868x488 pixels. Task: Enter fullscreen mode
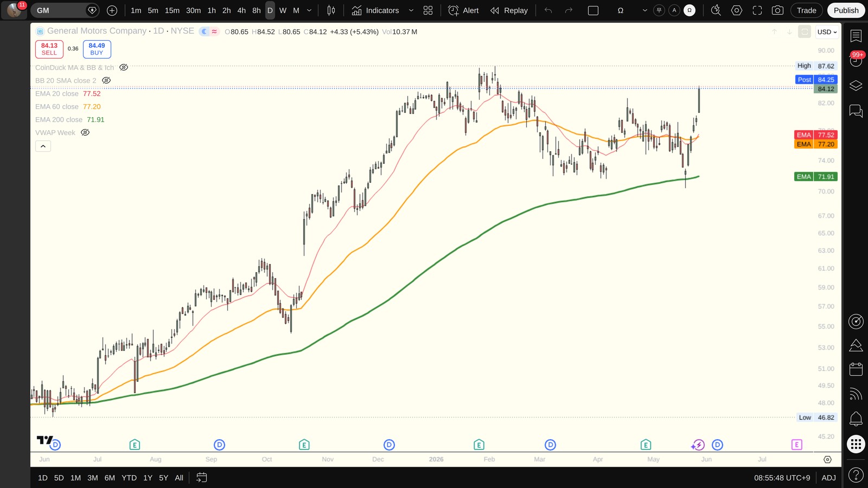757,10
